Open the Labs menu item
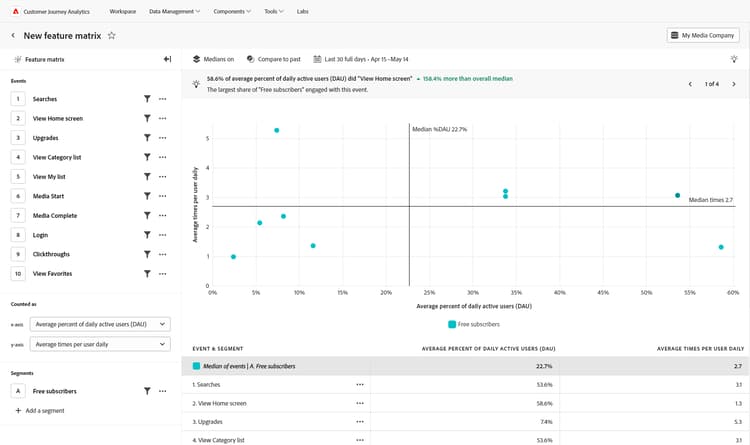The width and height of the screenshot is (750, 445). pyautogui.click(x=303, y=11)
